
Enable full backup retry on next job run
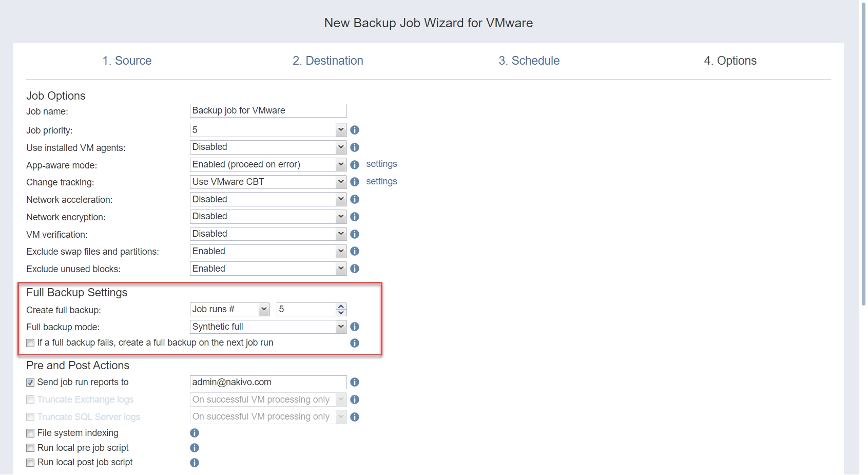pyautogui.click(x=31, y=343)
